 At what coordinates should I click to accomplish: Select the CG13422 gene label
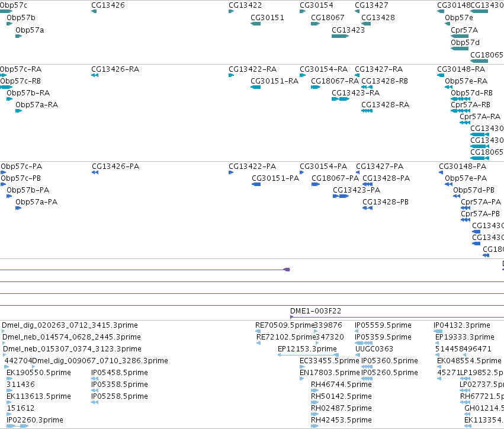245,5
